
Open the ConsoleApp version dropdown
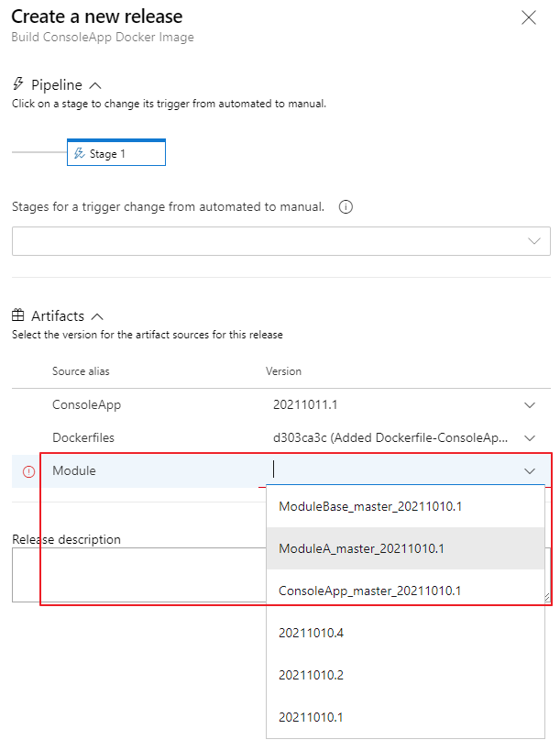[x=529, y=404]
